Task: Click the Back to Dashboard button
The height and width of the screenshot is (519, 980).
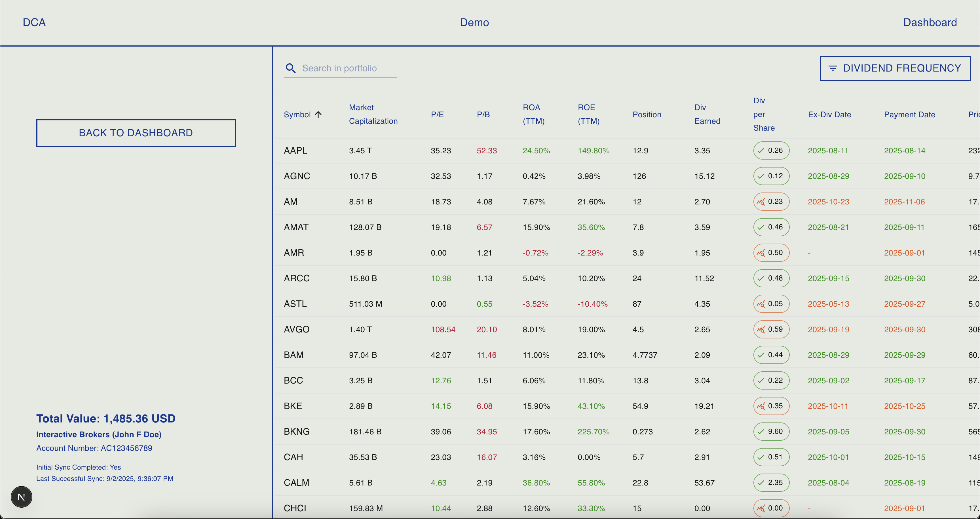Action: pyautogui.click(x=136, y=133)
